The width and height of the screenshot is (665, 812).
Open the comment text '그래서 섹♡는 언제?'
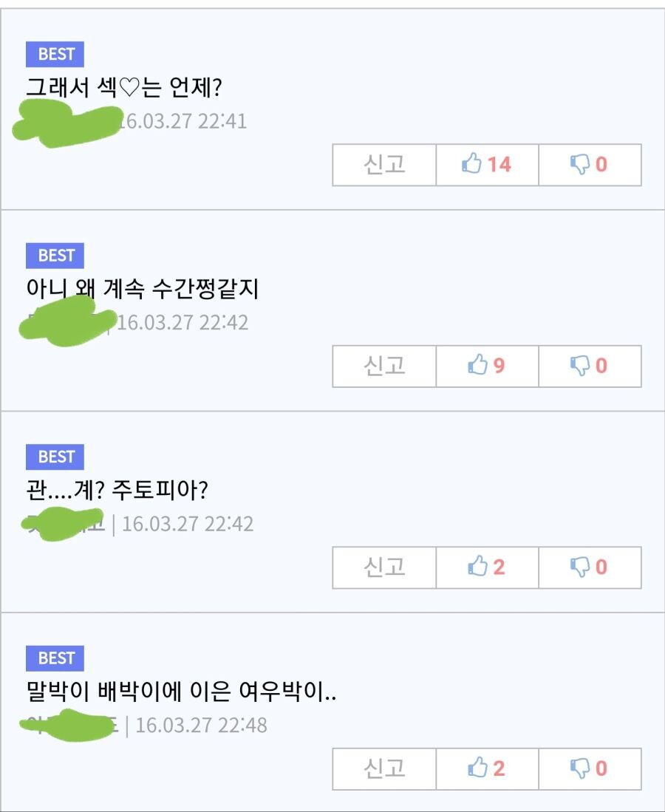[124, 87]
